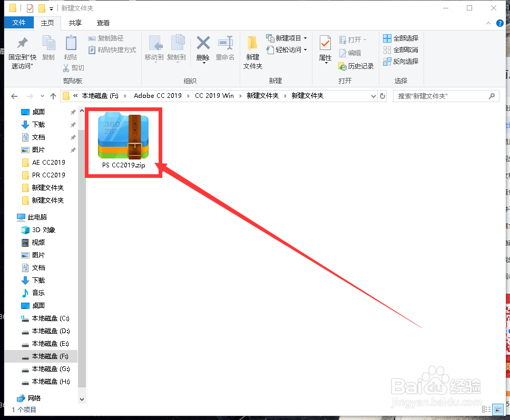This screenshot has width=510, height=420.
Task: Open recent locations dropdown arrow
Action: tap(42, 96)
